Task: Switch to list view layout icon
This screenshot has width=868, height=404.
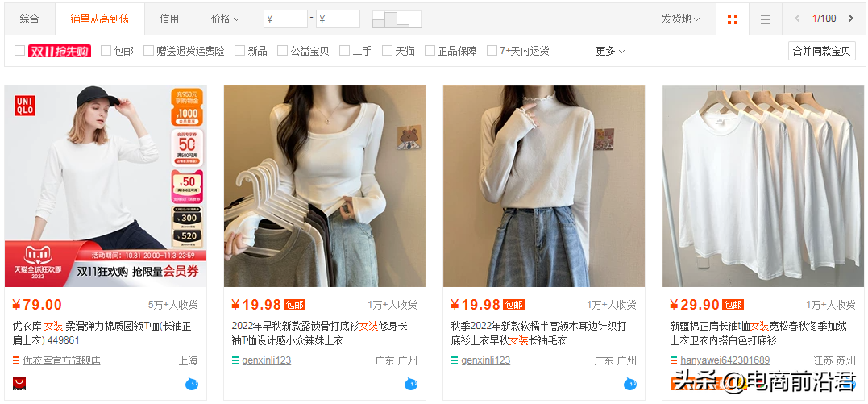Action: point(766,19)
